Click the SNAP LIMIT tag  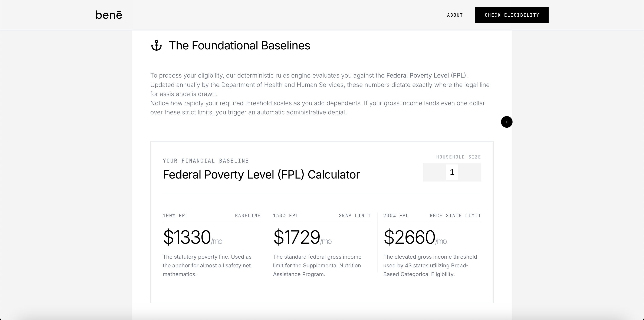[355, 215]
